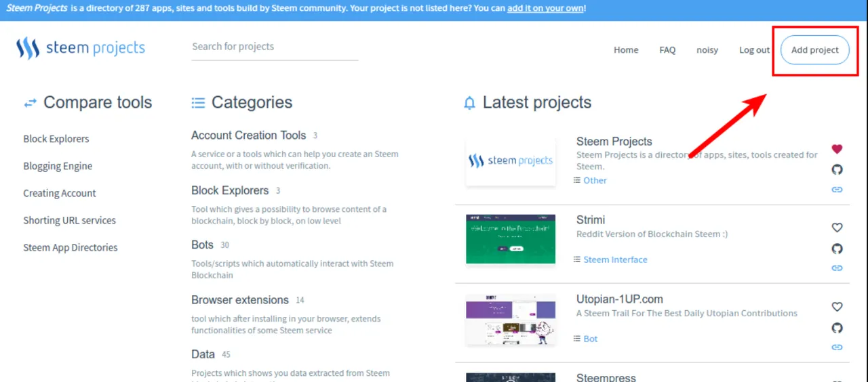Open the GitHub icon for Steem Projects
Image resolution: width=868 pixels, height=382 pixels.
click(837, 169)
